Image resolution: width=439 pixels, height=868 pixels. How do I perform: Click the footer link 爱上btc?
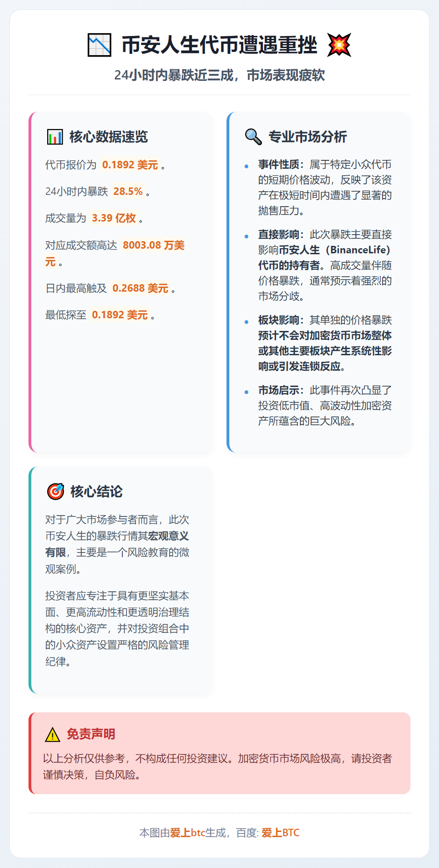pos(188,833)
